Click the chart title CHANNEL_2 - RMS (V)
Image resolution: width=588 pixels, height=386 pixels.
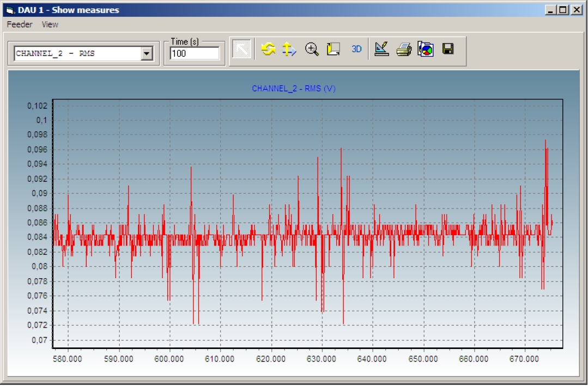click(294, 88)
